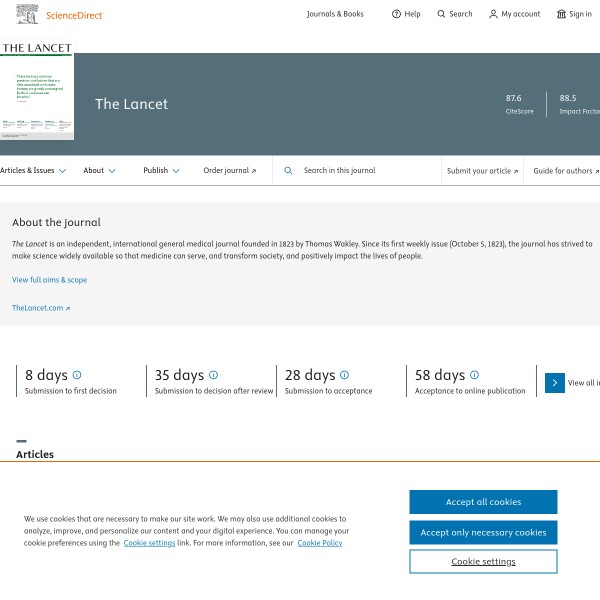The width and height of the screenshot is (600, 600).
Task: Expand the Articles & Issues dropdown
Action: click(33, 171)
